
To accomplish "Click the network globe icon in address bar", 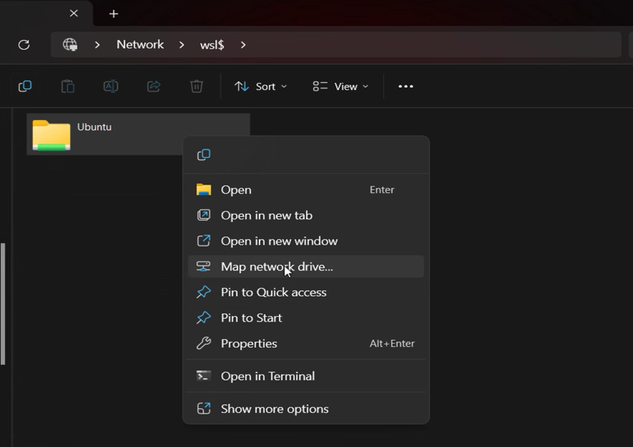I will pyautogui.click(x=70, y=45).
